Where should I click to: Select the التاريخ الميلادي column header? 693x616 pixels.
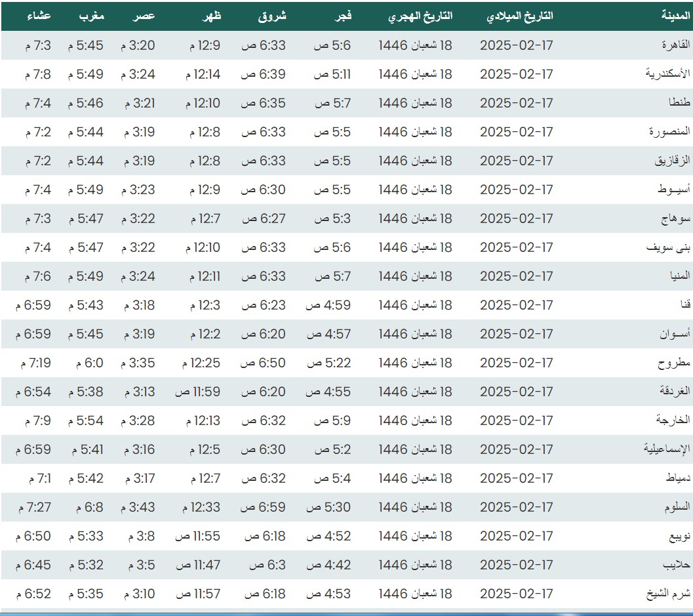[521, 16]
